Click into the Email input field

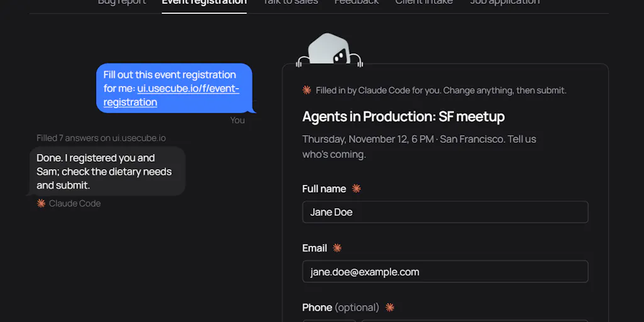[x=445, y=272]
